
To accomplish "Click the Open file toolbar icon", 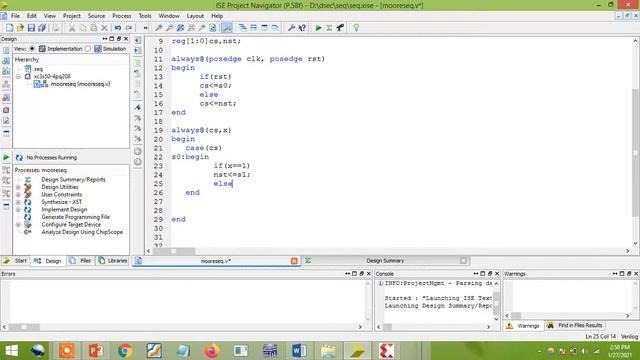I will [x=20, y=28].
